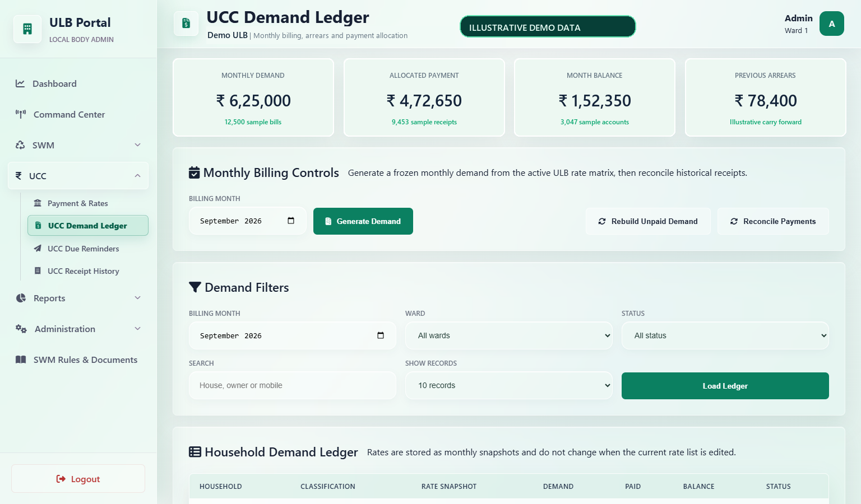Click the document icon on Generate Demand button
Viewport: 861px width, 504px height.
pyautogui.click(x=328, y=221)
